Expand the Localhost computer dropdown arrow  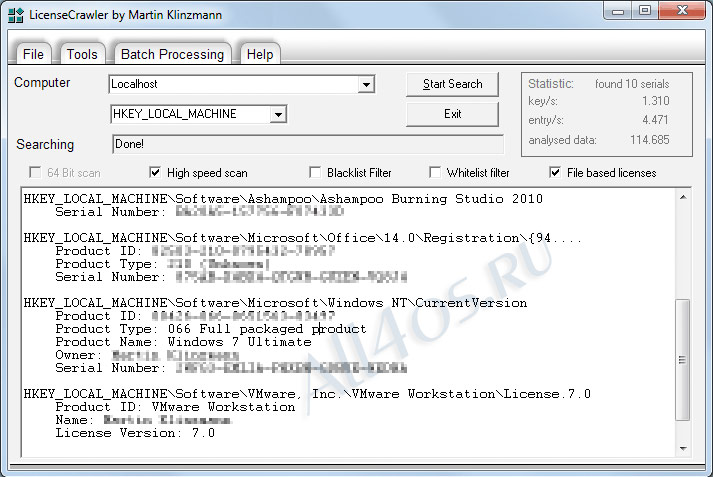(x=366, y=85)
